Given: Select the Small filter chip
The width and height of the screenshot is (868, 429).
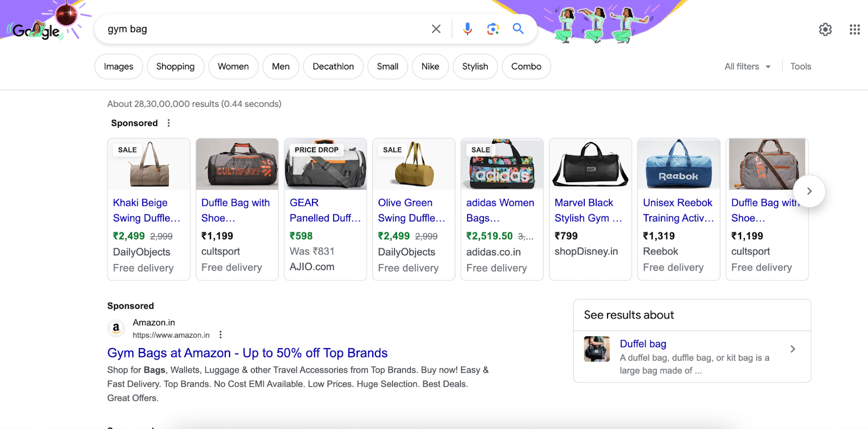Looking at the screenshot, I should [x=387, y=66].
